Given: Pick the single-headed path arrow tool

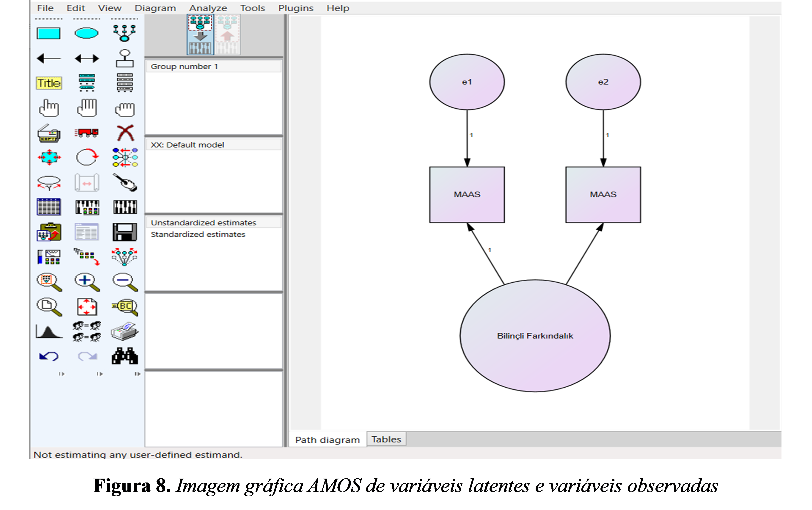Looking at the screenshot, I should pos(49,58).
